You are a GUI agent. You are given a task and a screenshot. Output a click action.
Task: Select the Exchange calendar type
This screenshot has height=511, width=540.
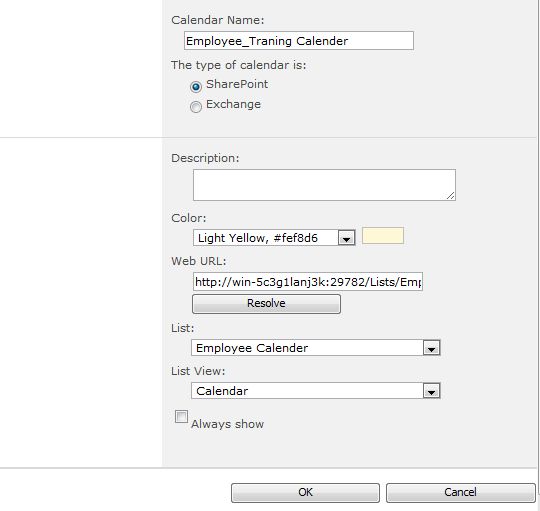(196, 106)
